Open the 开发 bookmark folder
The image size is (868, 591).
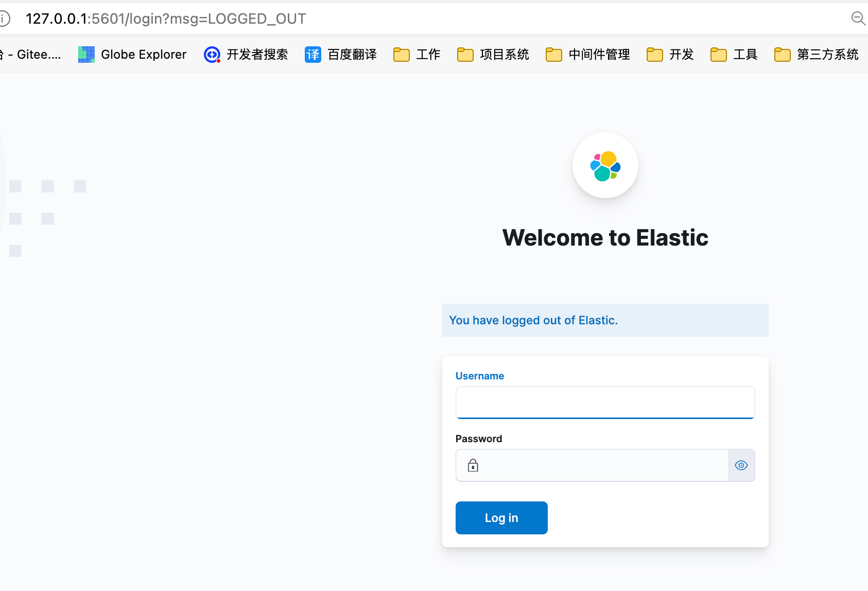(670, 55)
